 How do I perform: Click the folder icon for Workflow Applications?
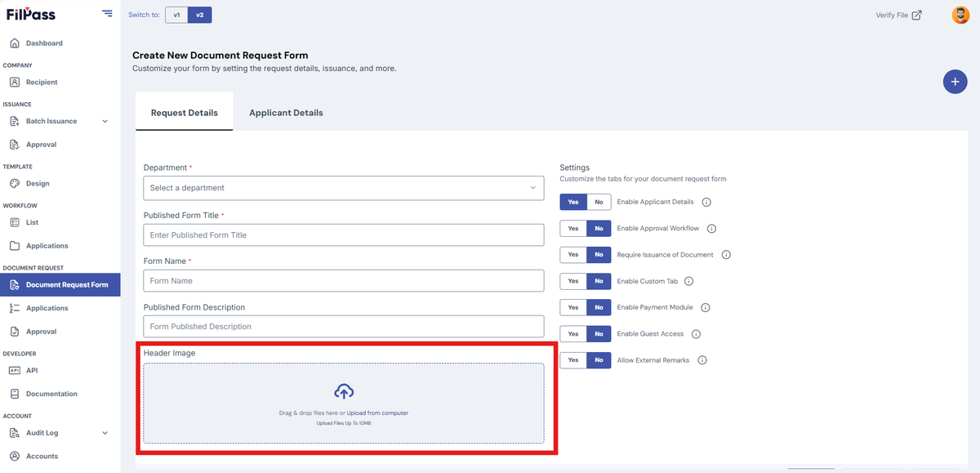coord(15,246)
